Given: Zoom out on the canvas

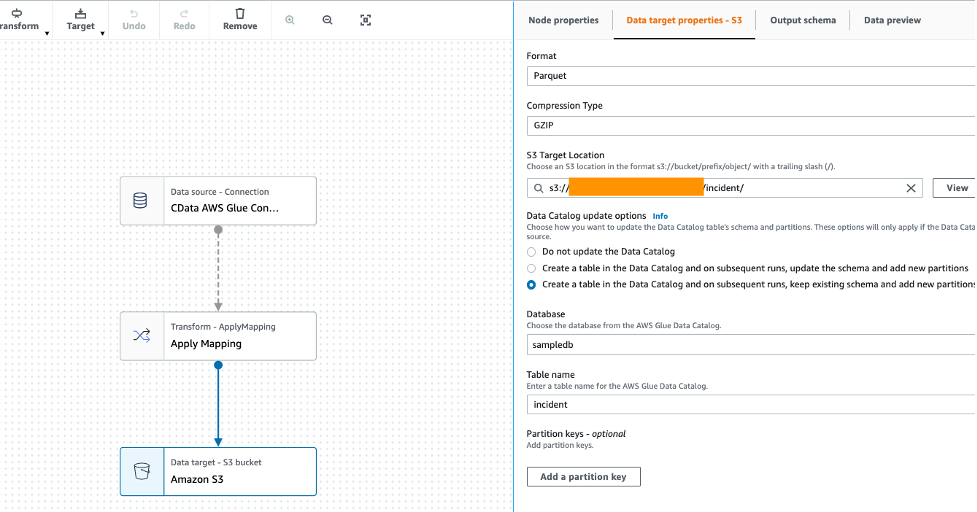Looking at the screenshot, I should pos(327,20).
